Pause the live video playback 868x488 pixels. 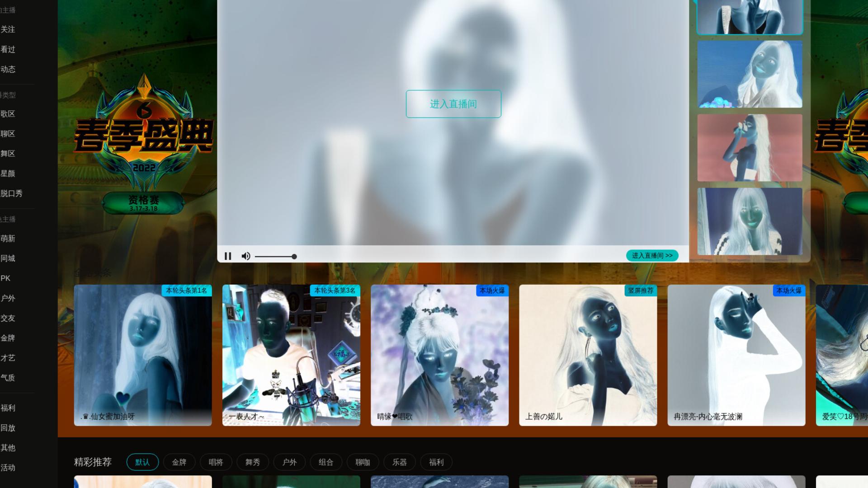click(x=228, y=256)
